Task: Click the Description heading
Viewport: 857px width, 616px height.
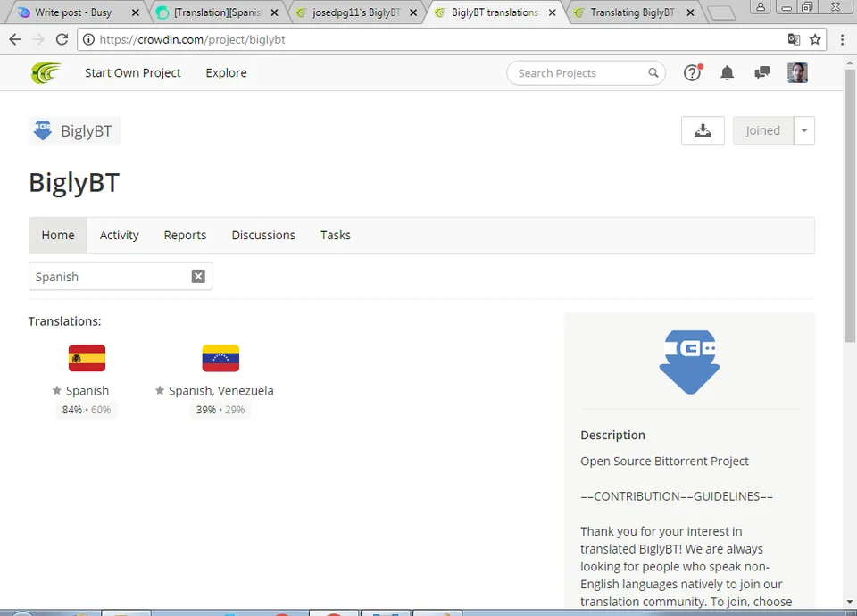Action: [x=612, y=435]
